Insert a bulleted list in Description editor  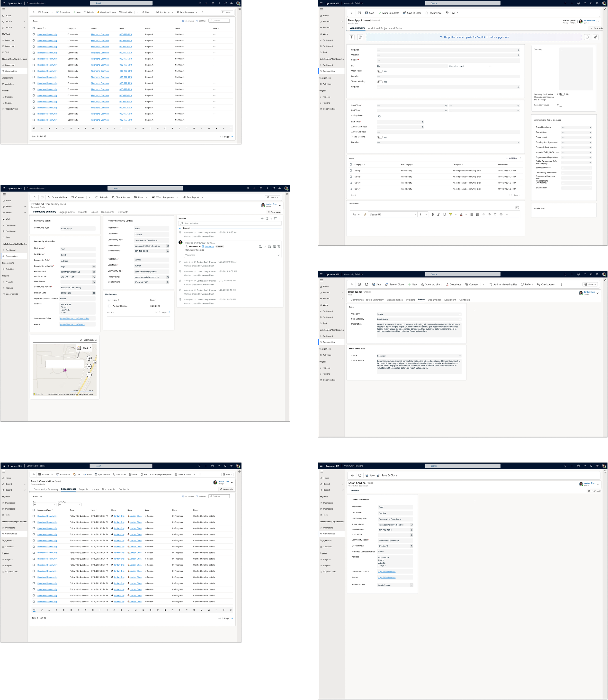[x=471, y=214]
